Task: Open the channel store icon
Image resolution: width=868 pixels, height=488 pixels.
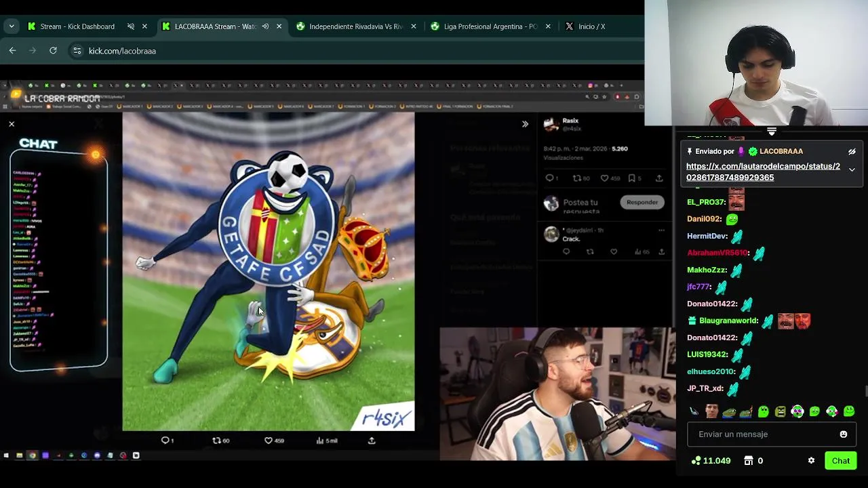Action: [749, 461]
